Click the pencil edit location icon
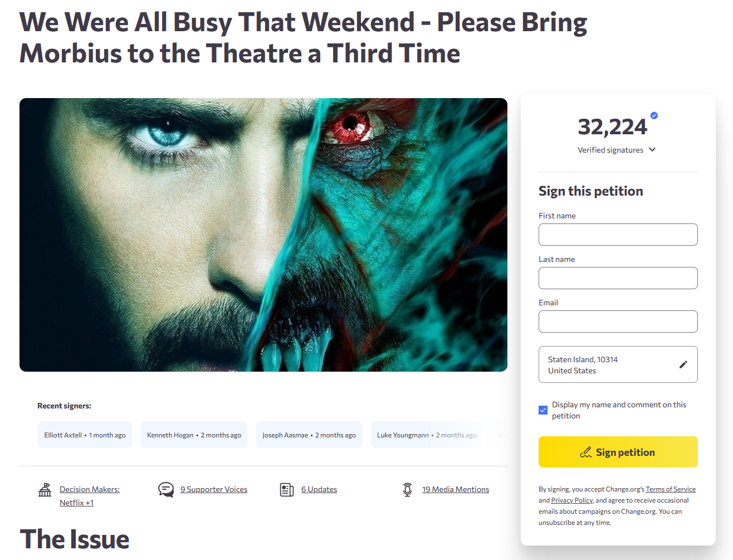Viewport: 733px width, 560px height. tap(683, 364)
